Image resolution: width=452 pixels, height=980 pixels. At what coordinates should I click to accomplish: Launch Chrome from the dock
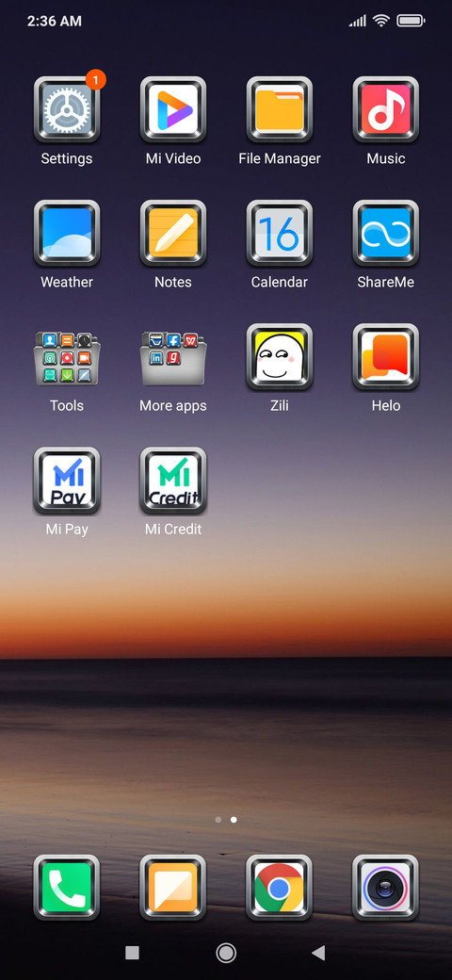point(279,888)
